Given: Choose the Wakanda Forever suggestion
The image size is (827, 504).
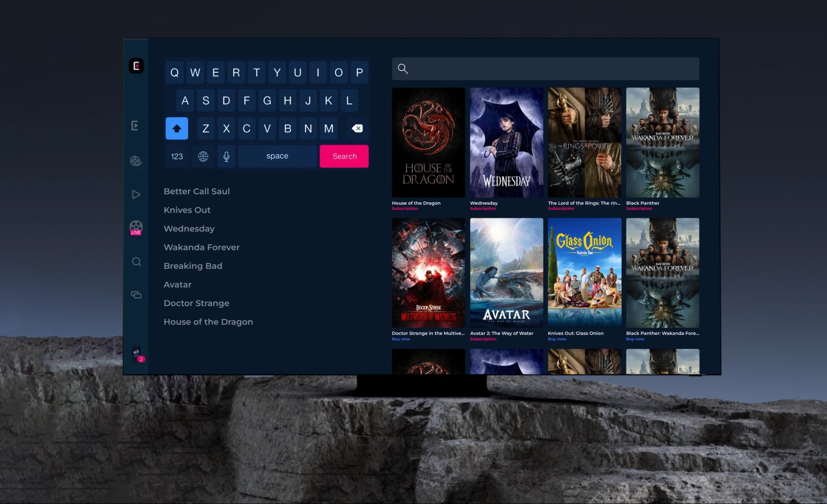Looking at the screenshot, I should (x=201, y=247).
